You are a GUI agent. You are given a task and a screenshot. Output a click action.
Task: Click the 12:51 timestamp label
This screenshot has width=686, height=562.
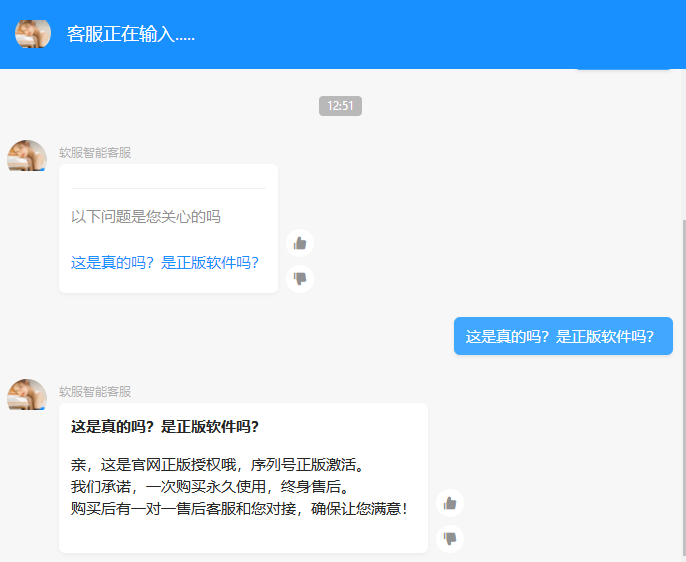(340, 106)
